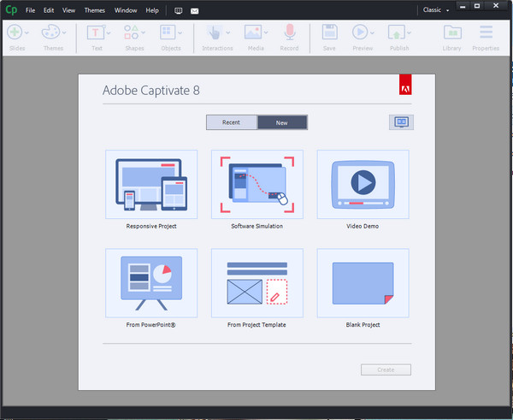
Task: Click the Blank Project label
Action: (x=363, y=325)
